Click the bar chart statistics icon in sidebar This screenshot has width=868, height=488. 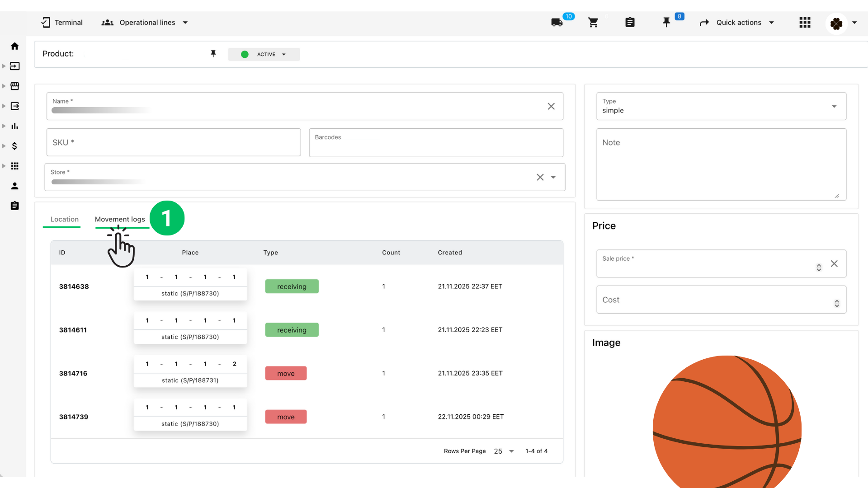click(x=14, y=126)
